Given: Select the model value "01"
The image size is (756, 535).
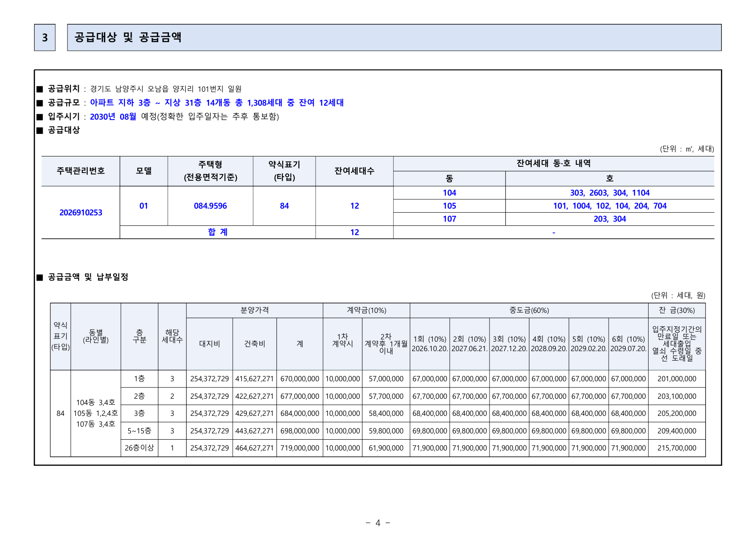Looking at the screenshot, I should tap(144, 206).
